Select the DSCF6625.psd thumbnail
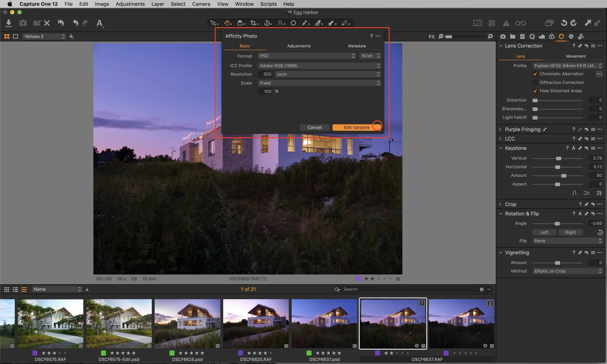Screen dimensions: 607x364 [187, 324]
